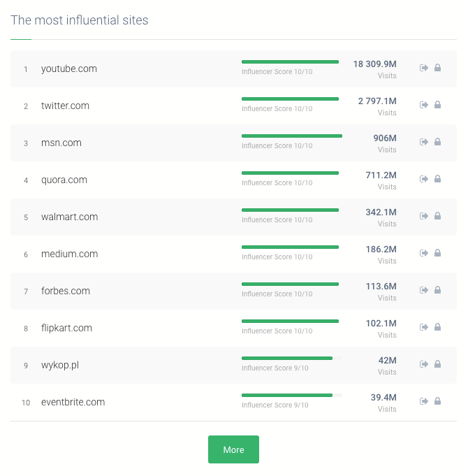Click the 2 797.1M visits value

377,101
